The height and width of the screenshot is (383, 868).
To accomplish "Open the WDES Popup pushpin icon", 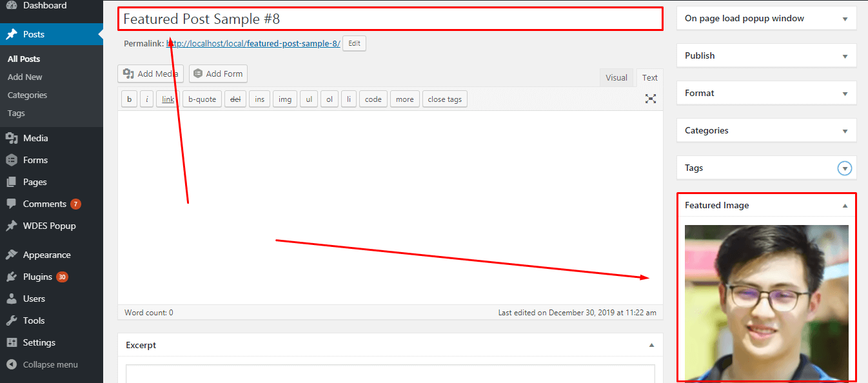I will point(12,226).
